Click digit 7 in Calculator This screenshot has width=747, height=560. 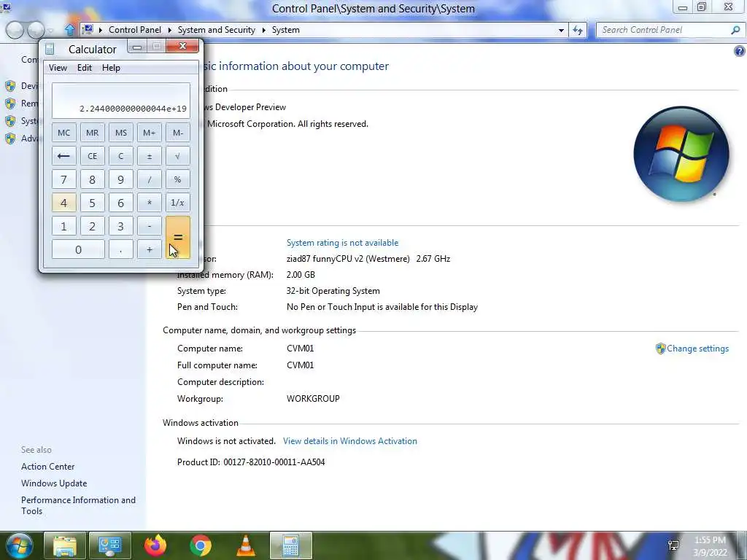[x=64, y=179]
